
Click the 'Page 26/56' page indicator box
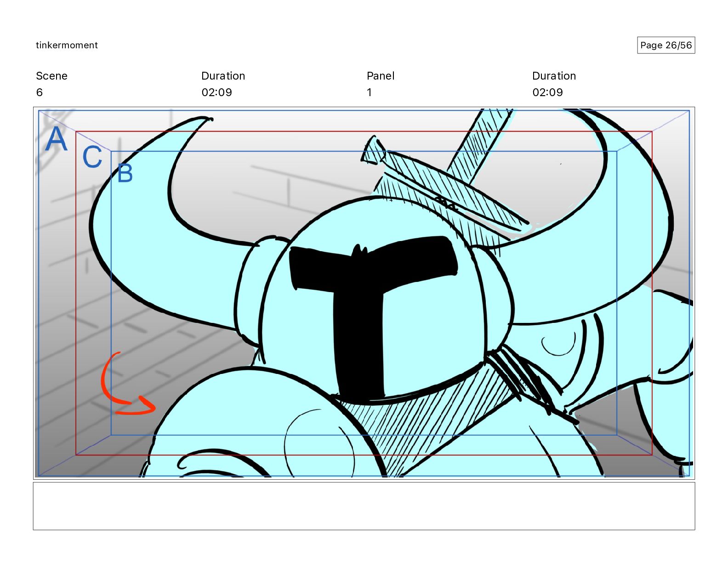(666, 45)
